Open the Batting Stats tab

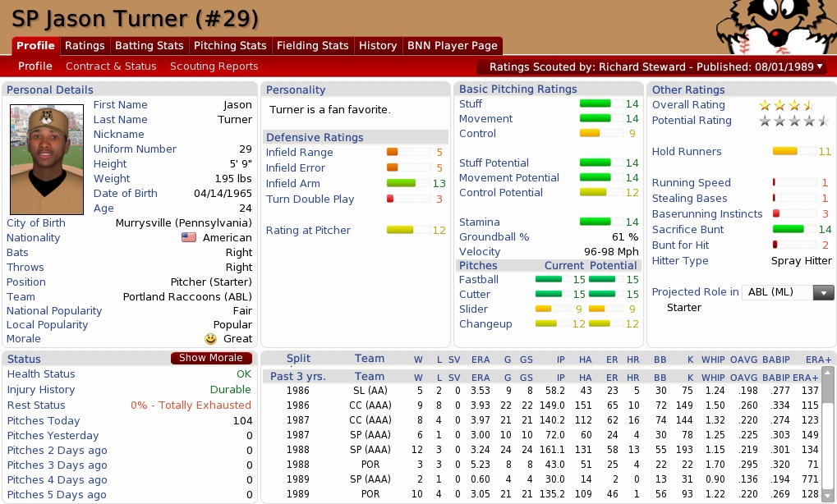coord(149,46)
